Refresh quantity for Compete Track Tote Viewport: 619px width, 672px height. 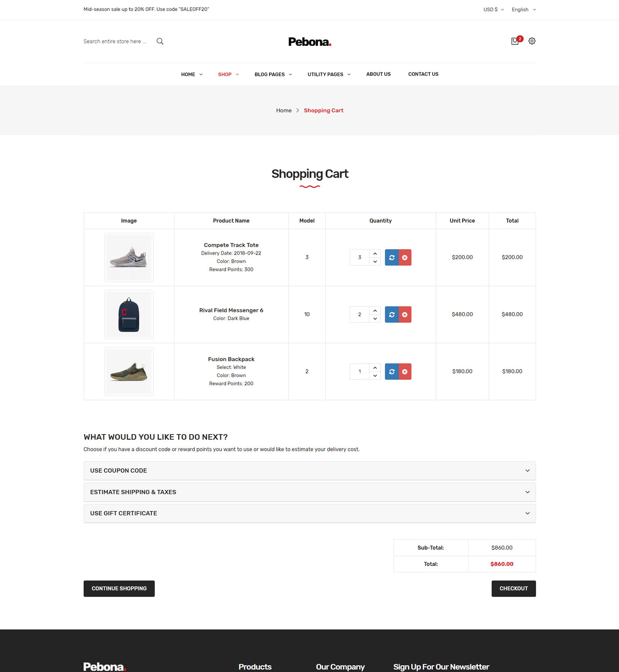pyautogui.click(x=392, y=257)
